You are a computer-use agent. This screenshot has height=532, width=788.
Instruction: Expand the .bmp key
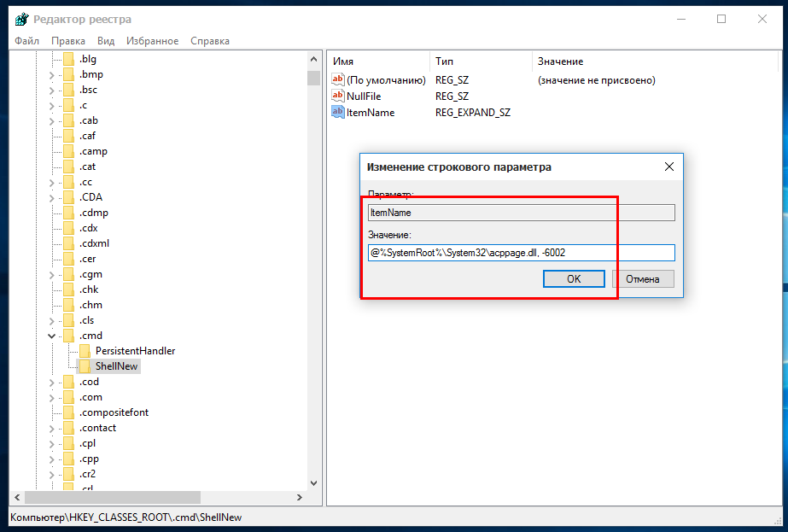click(51, 75)
